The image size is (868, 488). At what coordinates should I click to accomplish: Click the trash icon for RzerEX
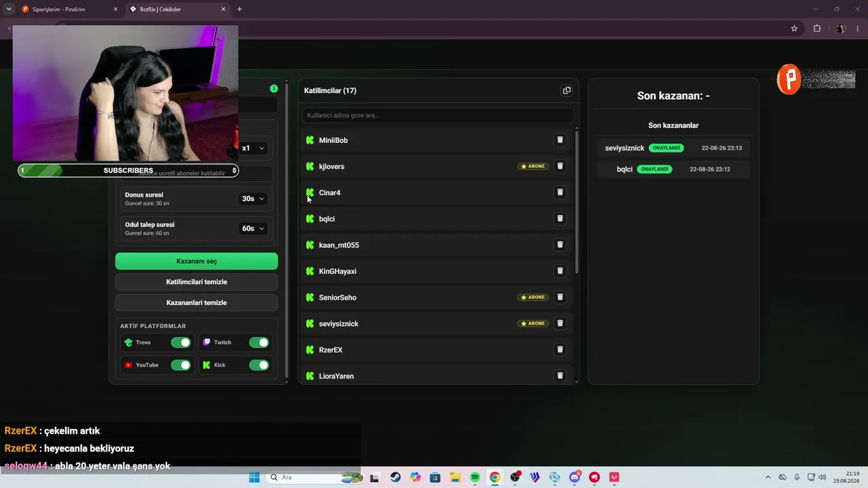[560, 350]
